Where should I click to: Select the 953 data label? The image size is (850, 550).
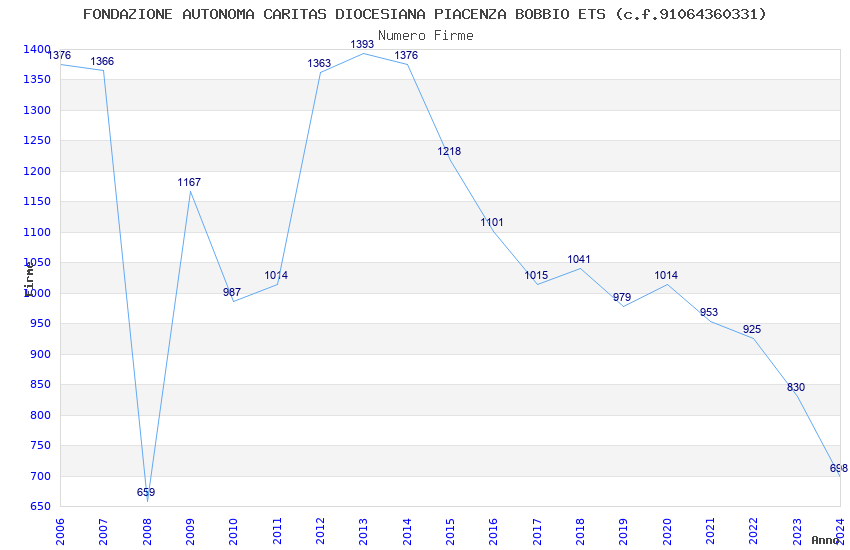point(709,312)
